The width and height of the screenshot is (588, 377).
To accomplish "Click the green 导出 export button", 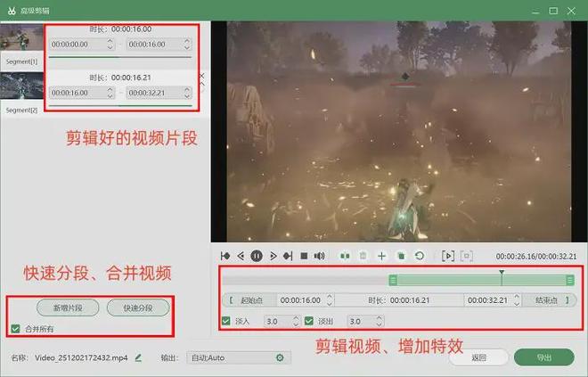I will point(543,357).
